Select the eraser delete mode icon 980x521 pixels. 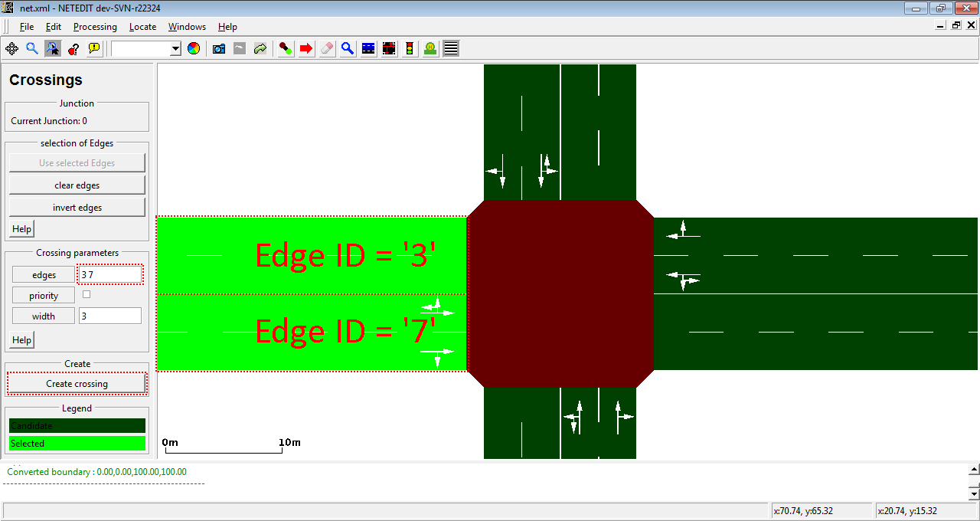tap(327, 48)
